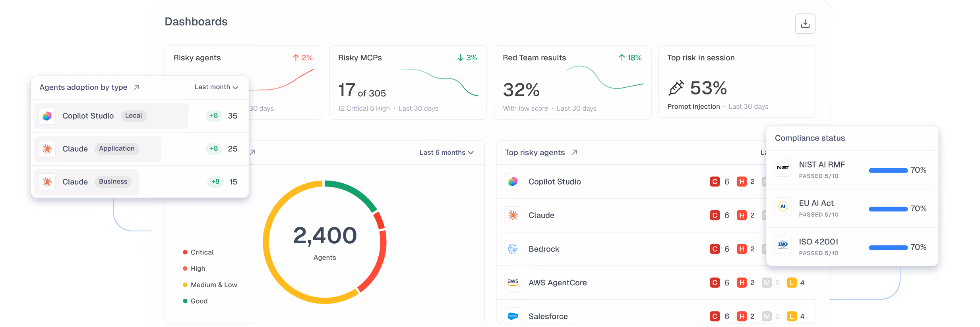The width and height of the screenshot is (980, 327).
Task: Click Claude Business row logo icon
Action: pos(47,182)
